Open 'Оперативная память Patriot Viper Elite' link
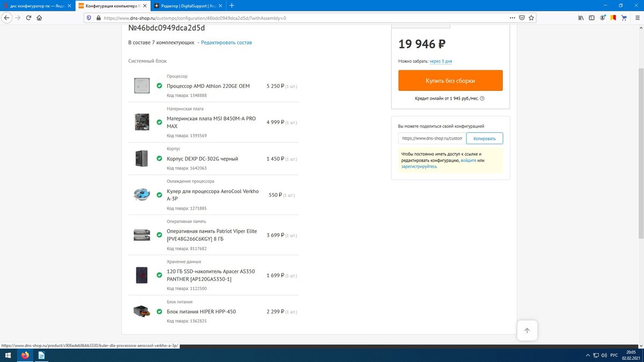 click(212, 235)
